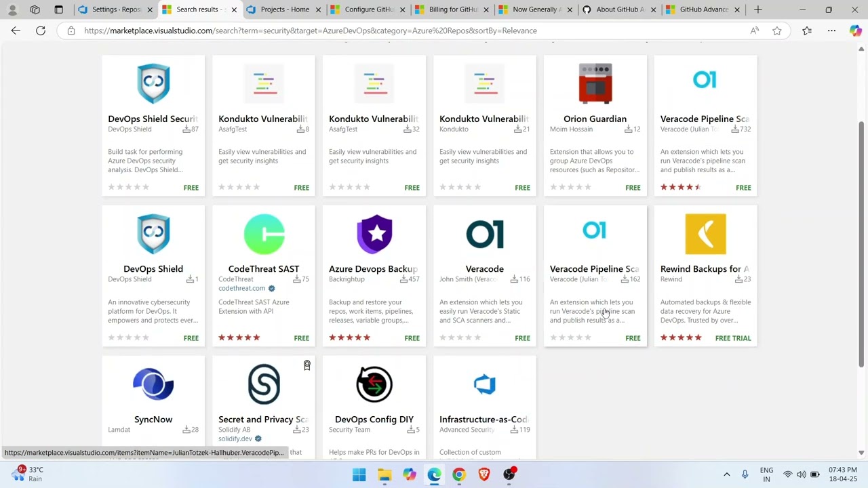The height and width of the screenshot is (488, 868).
Task: Open the browser profile icon
Action: coord(12,9)
